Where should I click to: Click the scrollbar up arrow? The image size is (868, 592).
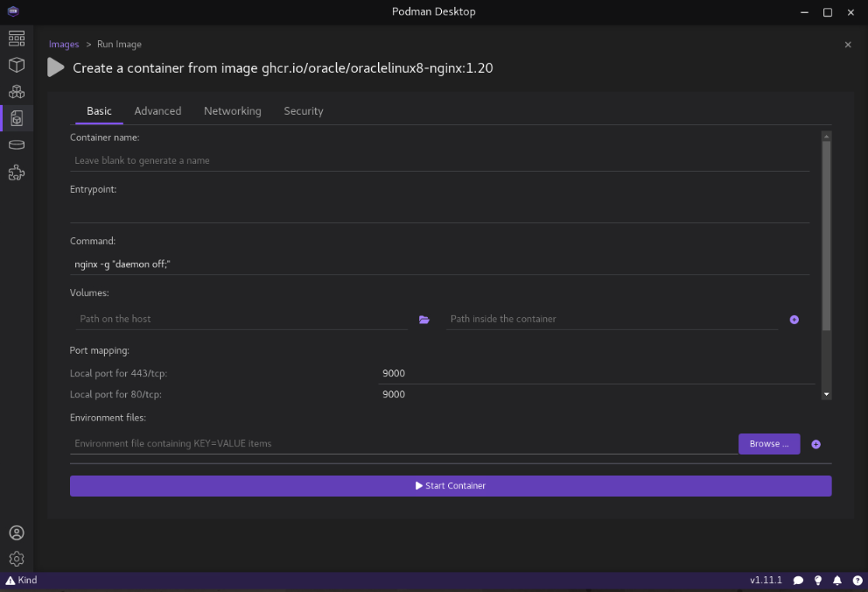[826, 137]
